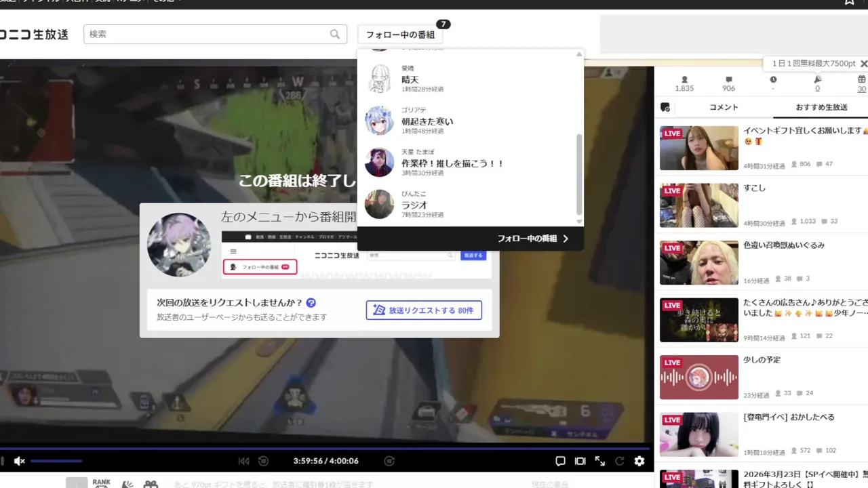
Task: Click the RANK icon below player
Action: 101,484
